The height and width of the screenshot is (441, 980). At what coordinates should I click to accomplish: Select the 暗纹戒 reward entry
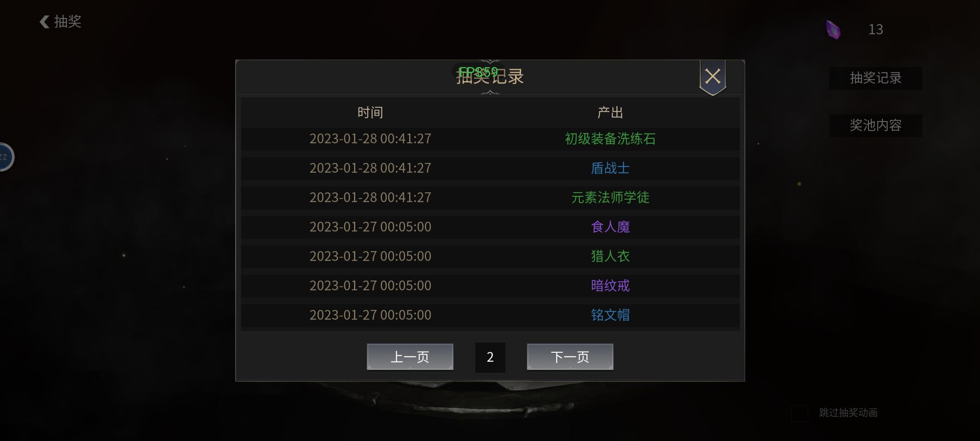(610, 286)
